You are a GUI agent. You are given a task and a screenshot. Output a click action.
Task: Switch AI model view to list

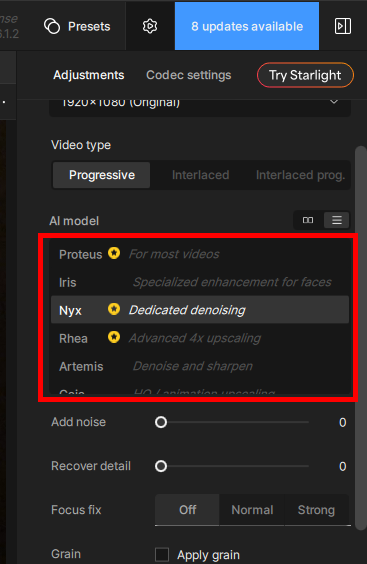pos(337,220)
